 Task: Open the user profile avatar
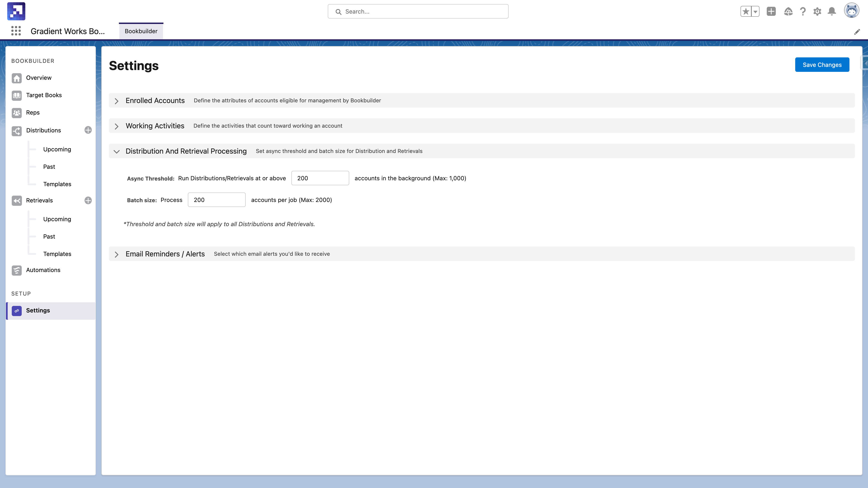coord(851,10)
